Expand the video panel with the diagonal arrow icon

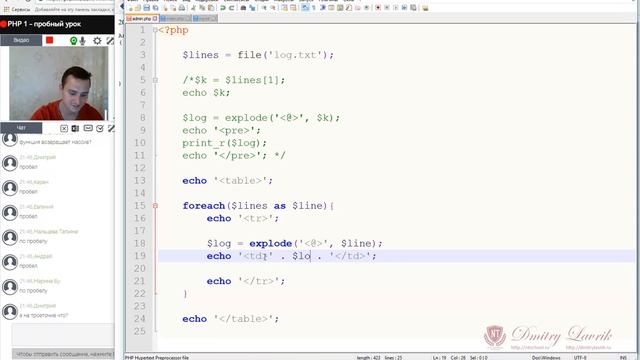click(110, 40)
